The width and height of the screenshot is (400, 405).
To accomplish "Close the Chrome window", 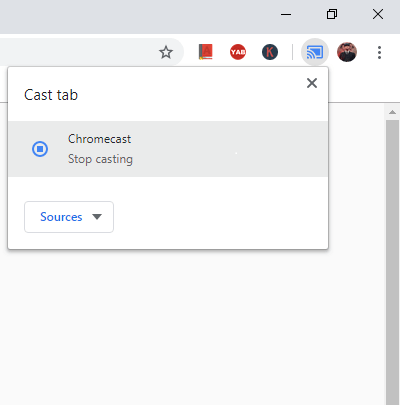I will (378, 14).
